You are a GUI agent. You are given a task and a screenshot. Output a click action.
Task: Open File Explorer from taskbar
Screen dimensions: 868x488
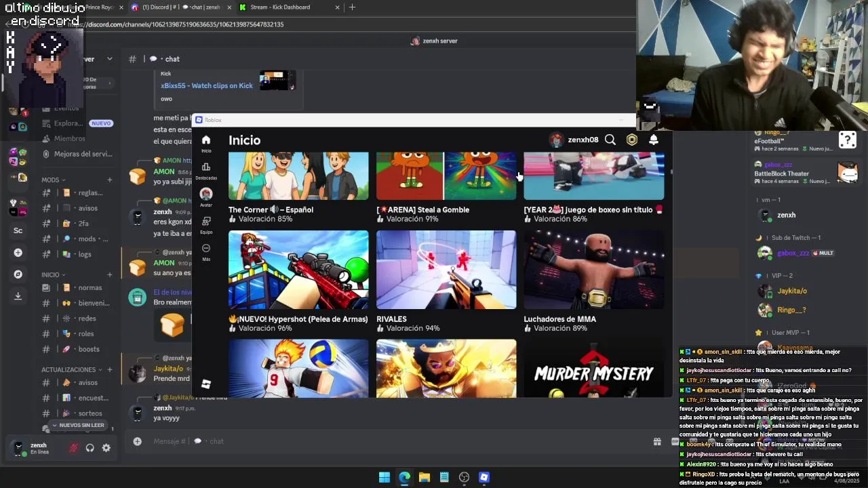(x=425, y=477)
